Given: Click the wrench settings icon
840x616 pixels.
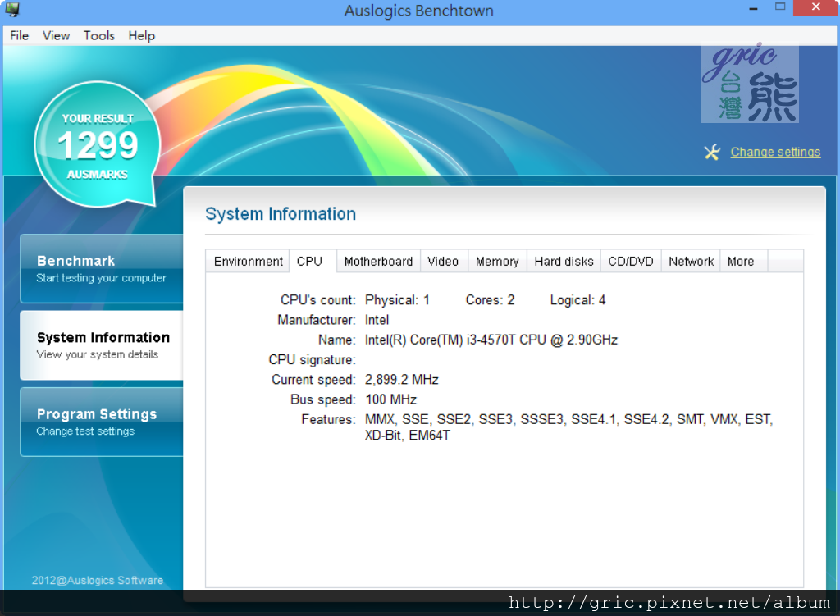Looking at the screenshot, I should point(712,152).
